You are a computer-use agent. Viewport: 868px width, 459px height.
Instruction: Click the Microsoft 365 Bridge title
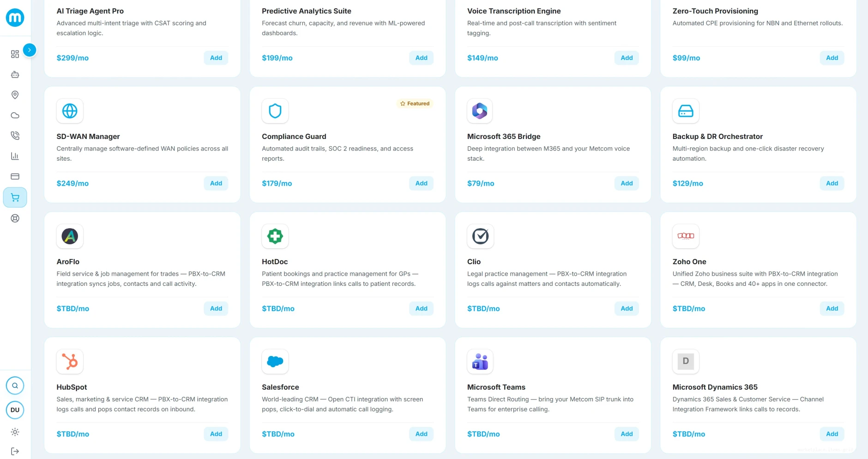point(504,137)
